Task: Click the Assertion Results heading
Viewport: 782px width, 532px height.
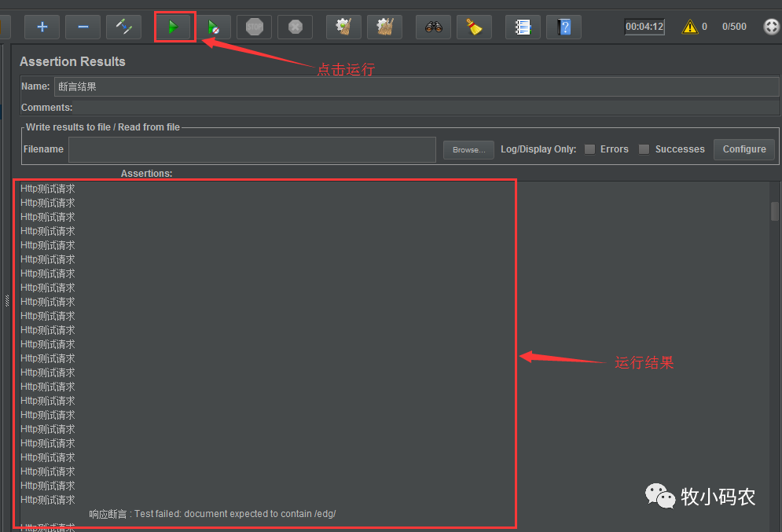Action: tap(73, 61)
